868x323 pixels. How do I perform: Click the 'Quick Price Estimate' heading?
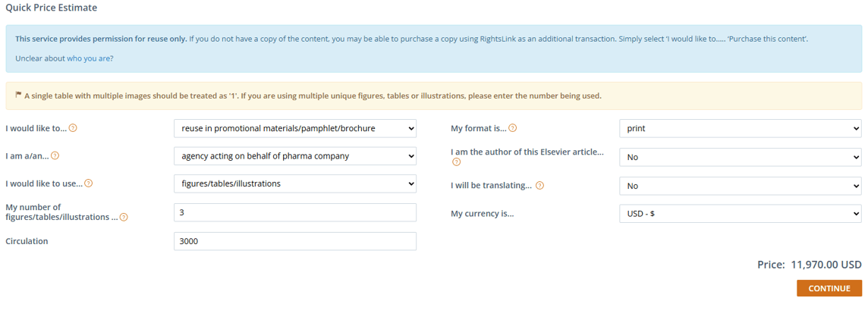tap(51, 8)
